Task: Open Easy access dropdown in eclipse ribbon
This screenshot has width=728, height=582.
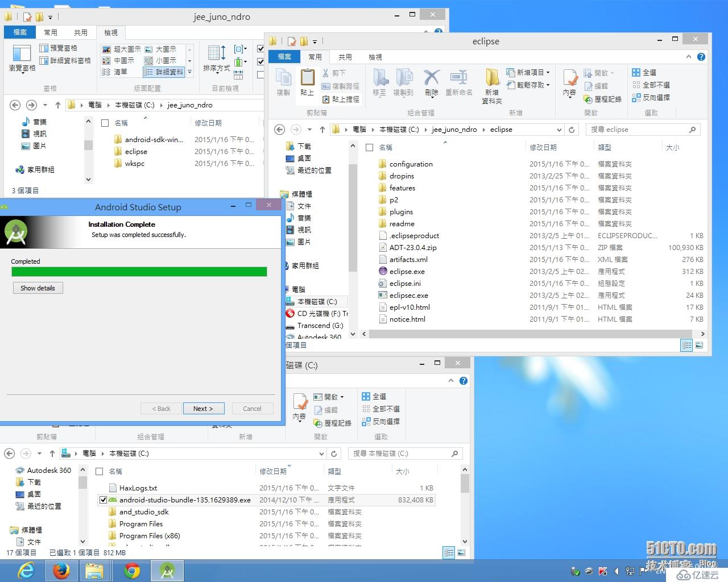Action: click(528, 85)
